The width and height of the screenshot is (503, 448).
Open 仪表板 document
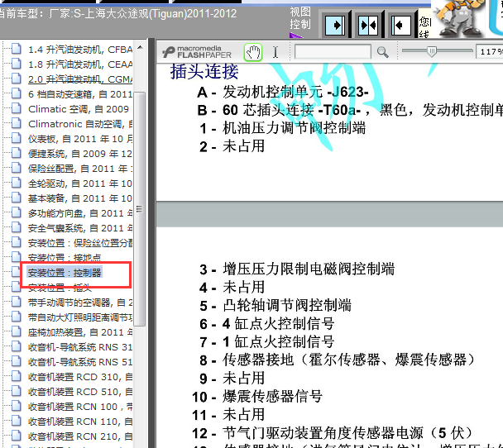click(80, 139)
